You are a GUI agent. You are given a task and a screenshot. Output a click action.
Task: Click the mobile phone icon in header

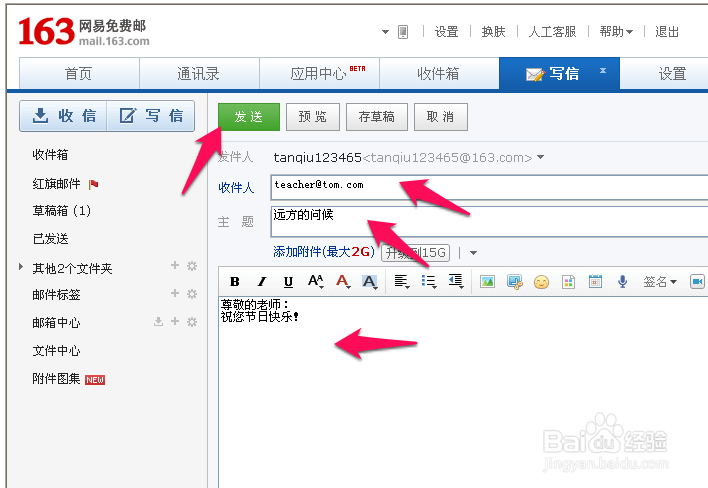coord(403,32)
